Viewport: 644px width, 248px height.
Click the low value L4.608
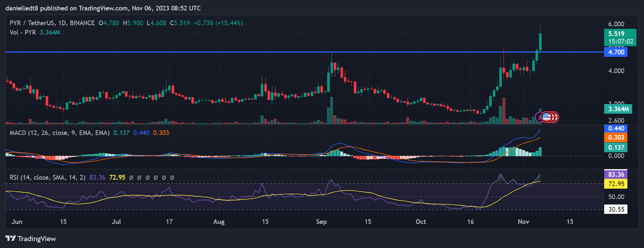pyautogui.click(x=156, y=23)
